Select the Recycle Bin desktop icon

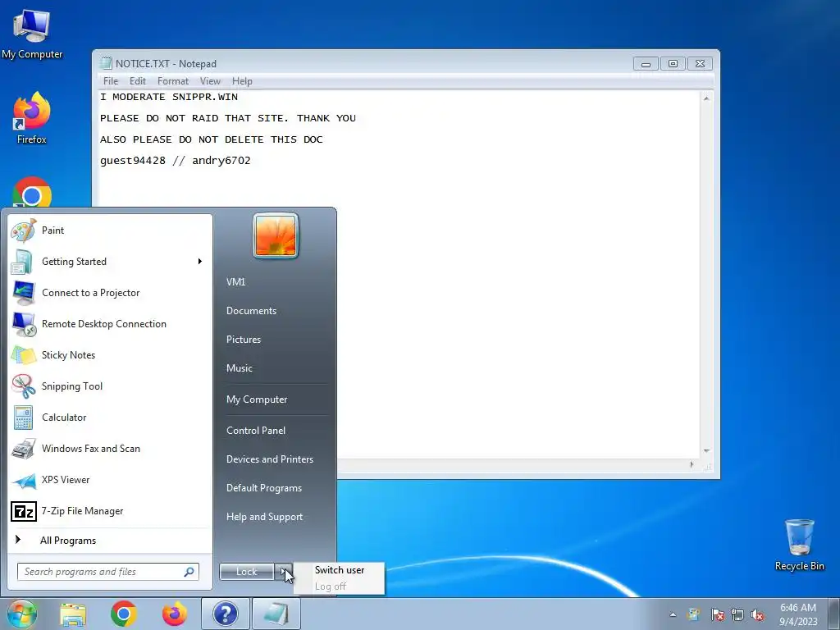coord(799,545)
